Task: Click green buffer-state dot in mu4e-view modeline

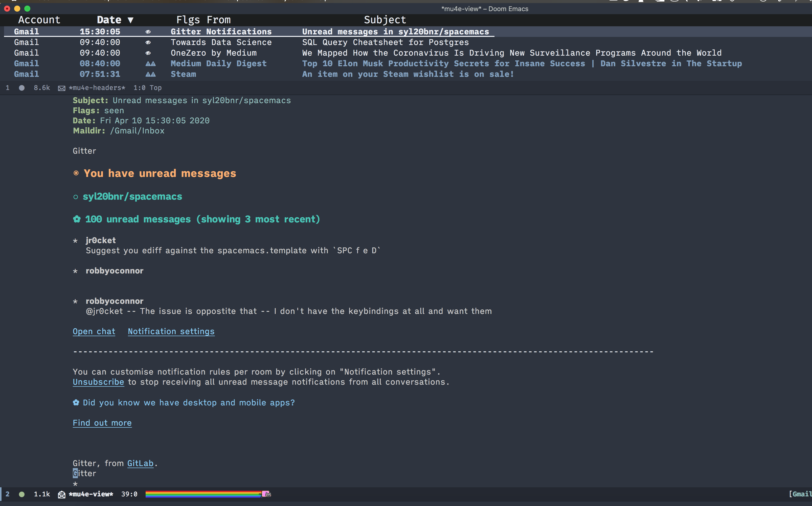Action: pyautogui.click(x=22, y=494)
